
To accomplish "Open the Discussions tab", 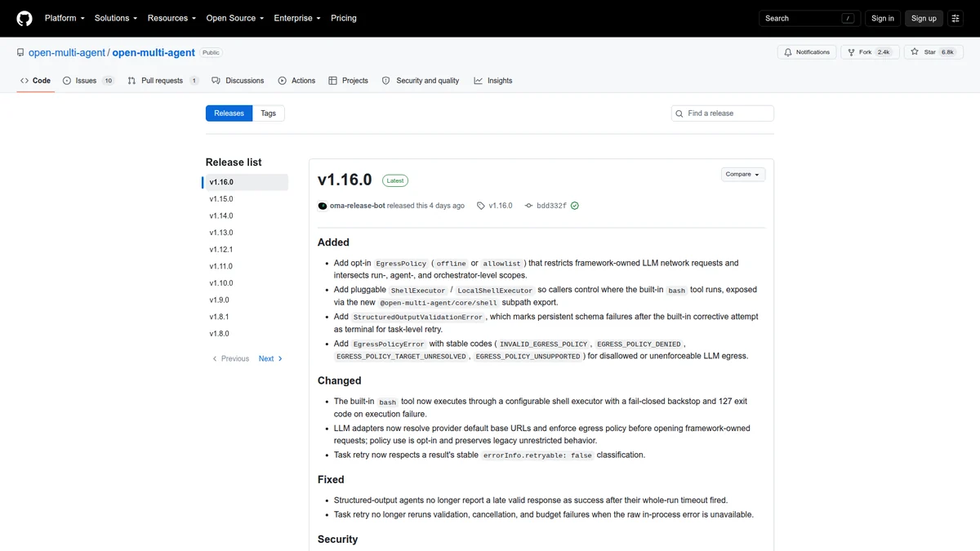I will [238, 81].
